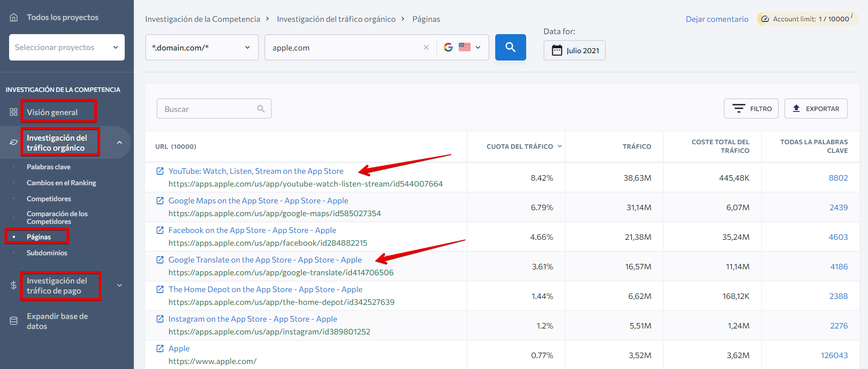Viewport: 868px width, 369px height.
Task: Click the blue search magnifier button
Action: tap(510, 47)
